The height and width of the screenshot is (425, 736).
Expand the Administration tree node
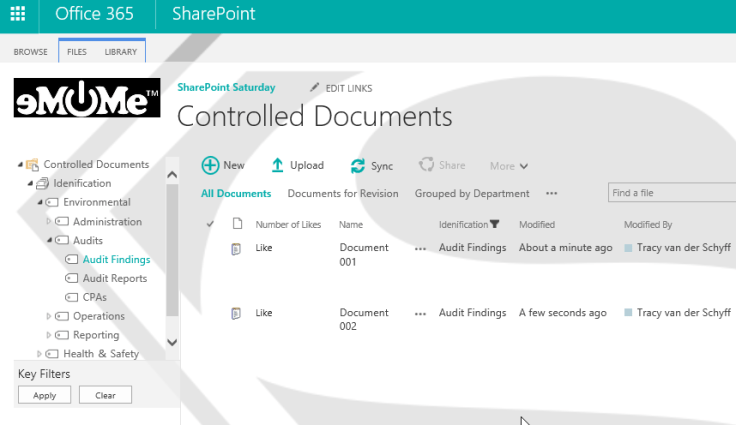click(x=48, y=222)
